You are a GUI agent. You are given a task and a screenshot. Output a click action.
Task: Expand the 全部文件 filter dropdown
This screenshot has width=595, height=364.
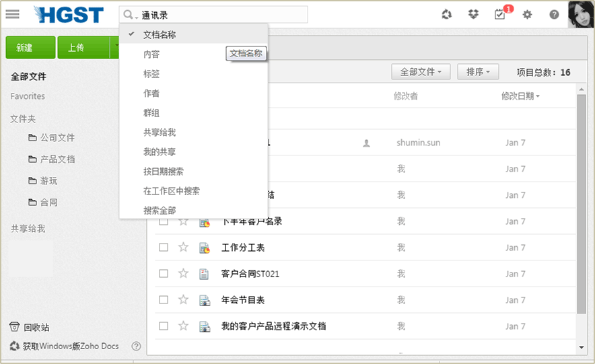[x=421, y=72]
